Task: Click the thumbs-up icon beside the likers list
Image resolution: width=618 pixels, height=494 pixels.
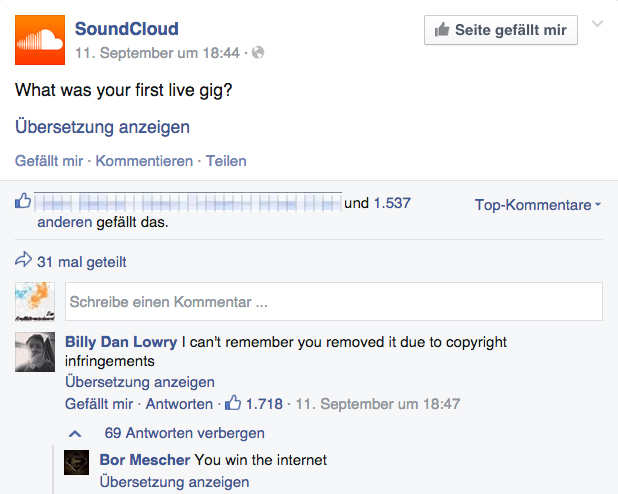Action: [23, 203]
